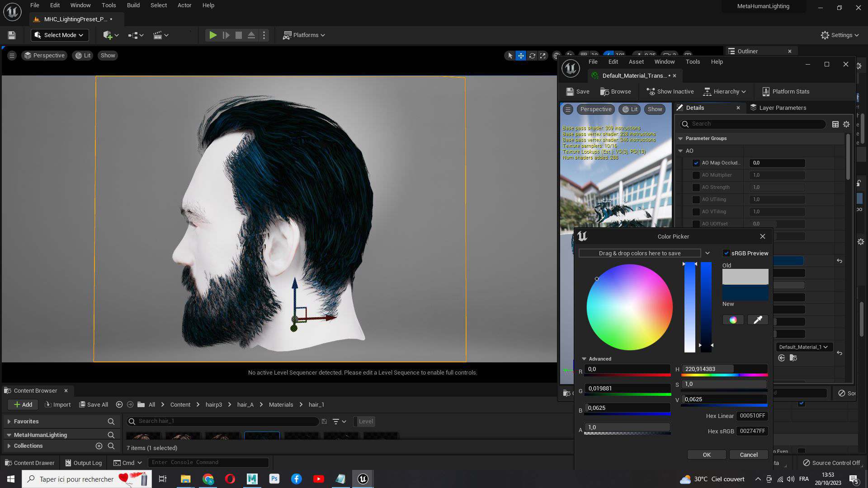This screenshot has height=488, width=868.
Task: Click the Old color swatch
Action: click(x=745, y=277)
